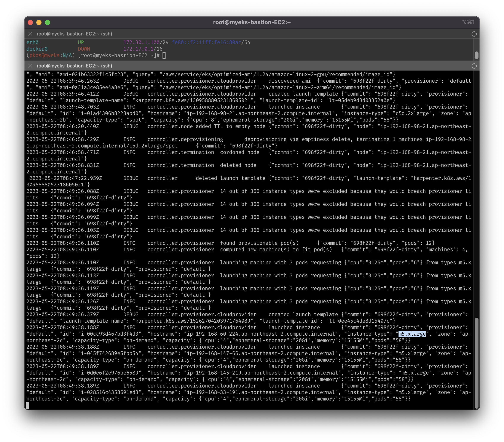Close the bottom ssh pane with its X icon
Viewport: 504px width, 442px height.
pos(30,66)
